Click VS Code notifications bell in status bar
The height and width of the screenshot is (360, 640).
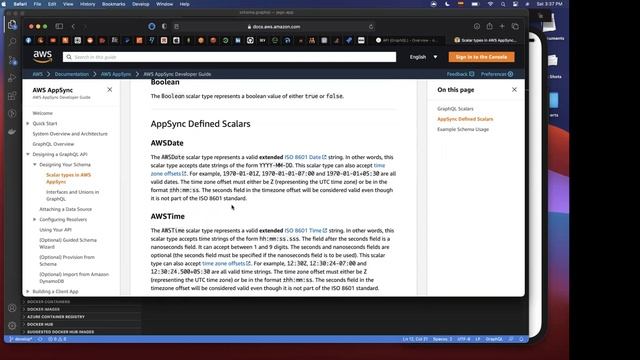click(521, 339)
